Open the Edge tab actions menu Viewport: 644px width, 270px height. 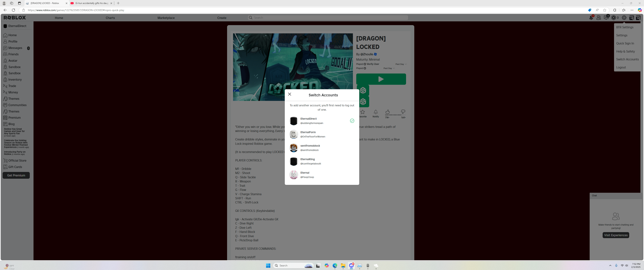point(19,3)
